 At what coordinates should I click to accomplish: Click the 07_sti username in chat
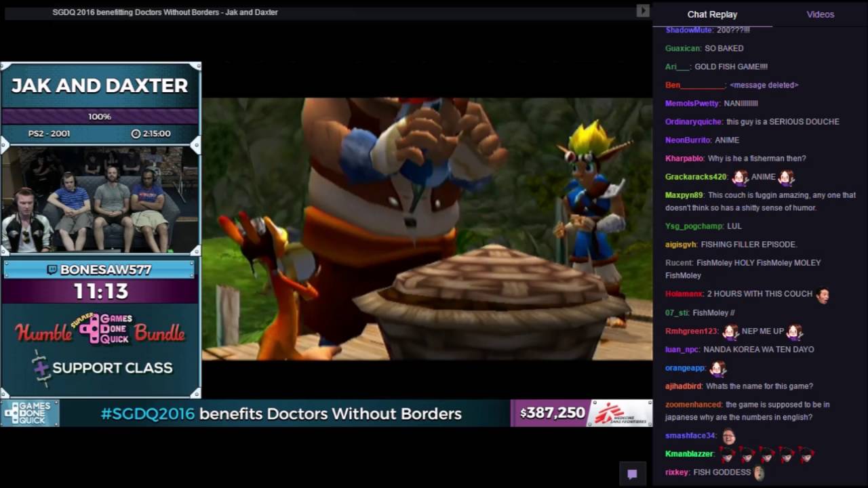pos(677,312)
